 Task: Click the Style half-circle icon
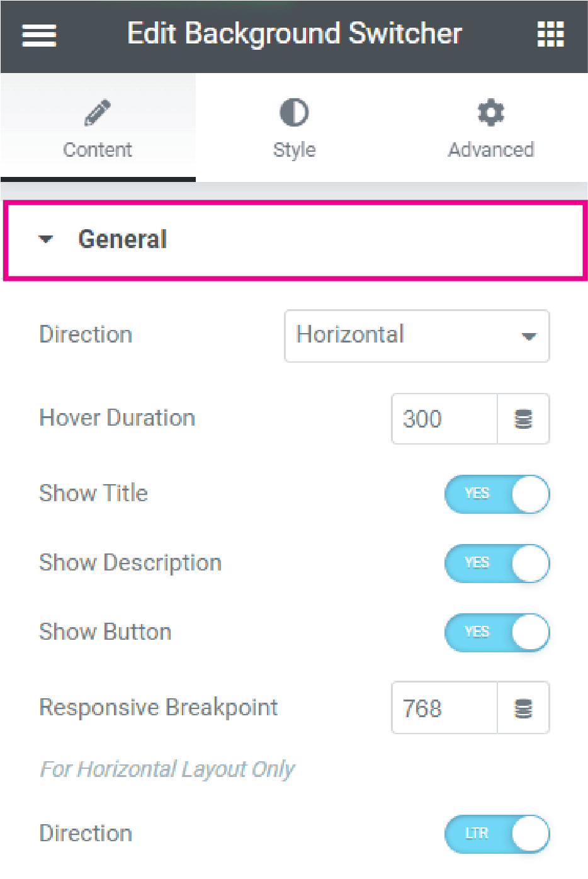[294, 113]
